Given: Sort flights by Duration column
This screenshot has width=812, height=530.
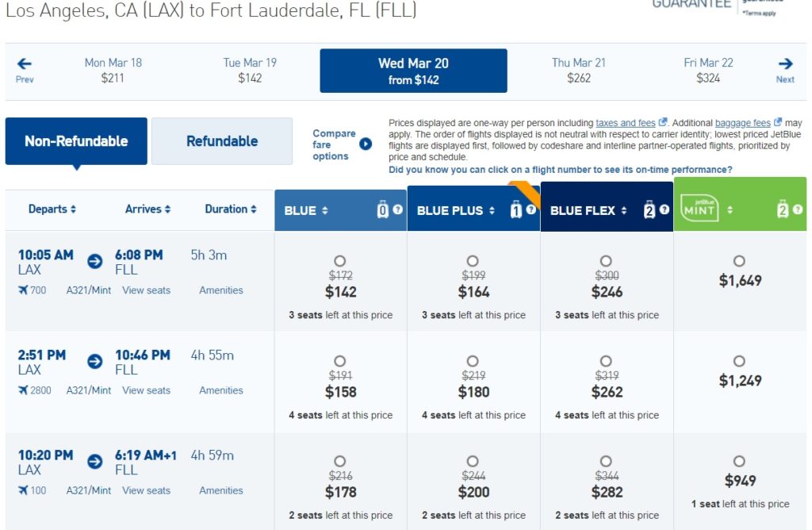Looking at the screenshot, I should tap(231, 209).
